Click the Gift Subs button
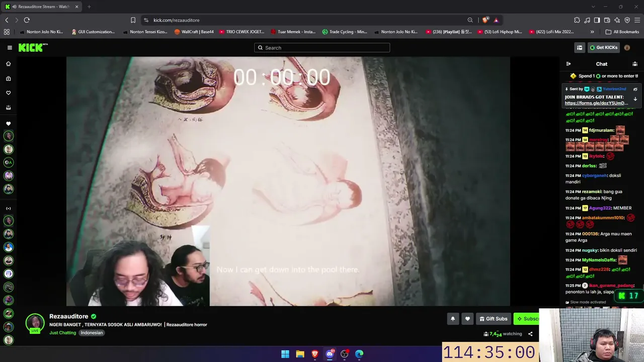This screenshot has width=644, height=362. pyautogui.click(x=494, y=319)
